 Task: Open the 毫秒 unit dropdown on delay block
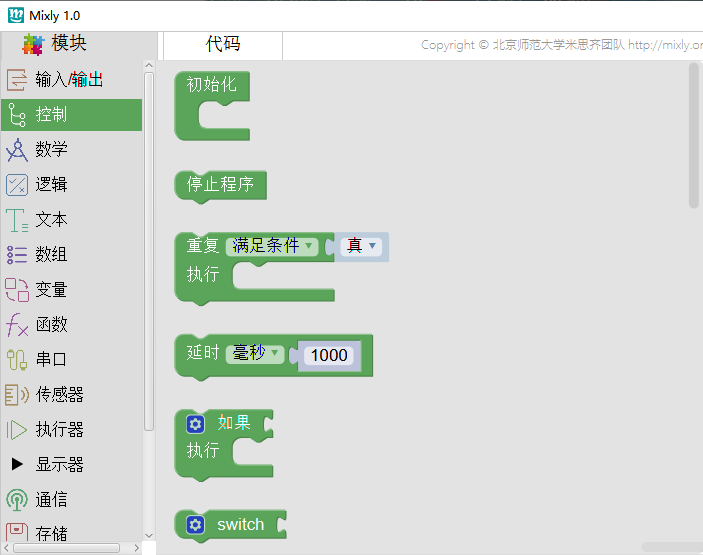pos(255,354)
